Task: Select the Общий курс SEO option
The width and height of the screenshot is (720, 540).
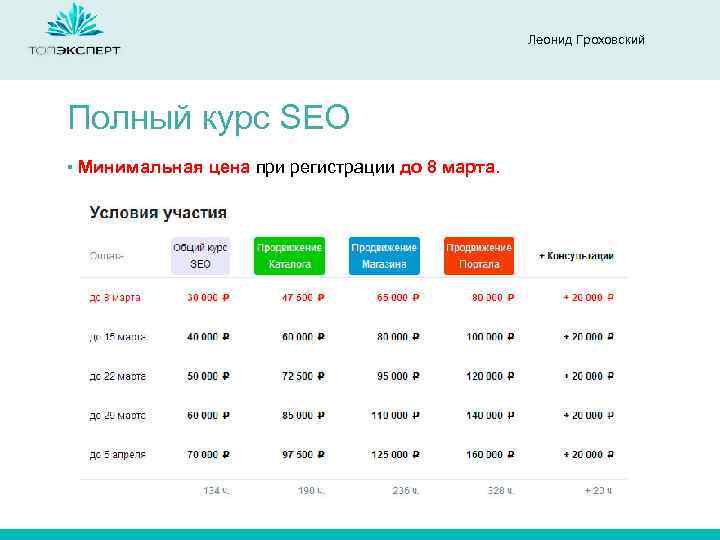Action: [x=200, y=256]
